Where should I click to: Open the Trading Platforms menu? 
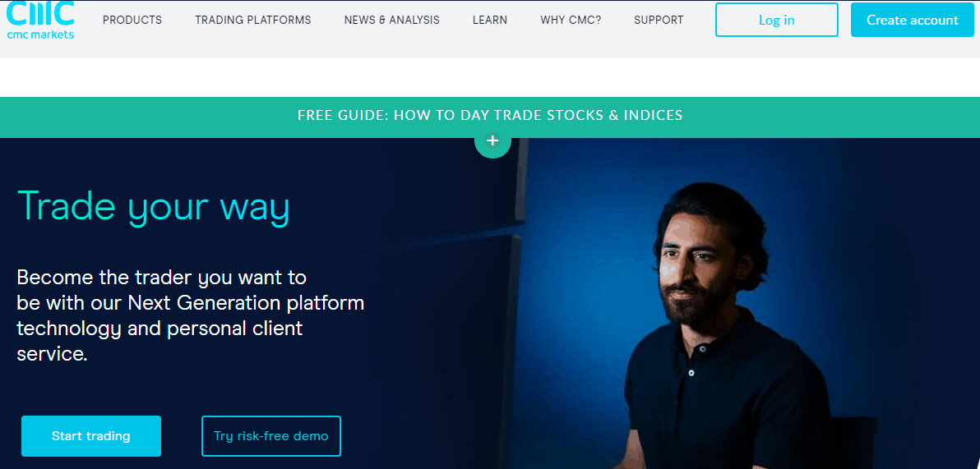252,20
